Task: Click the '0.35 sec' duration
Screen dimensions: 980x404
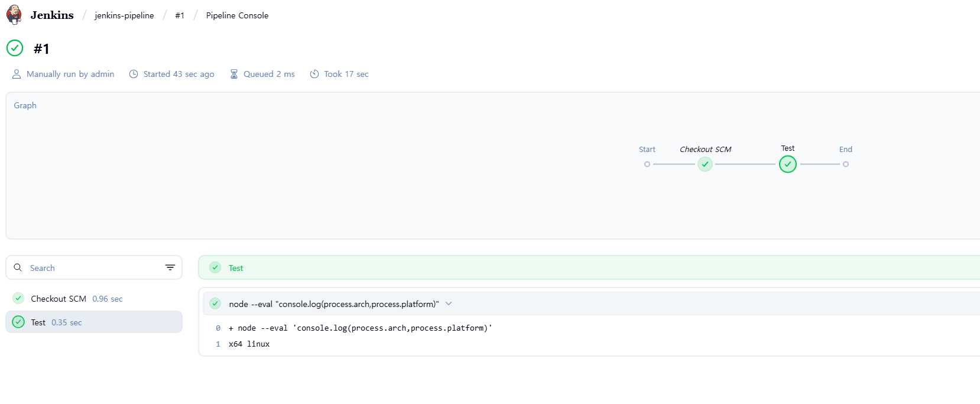Action: point(67,322)
